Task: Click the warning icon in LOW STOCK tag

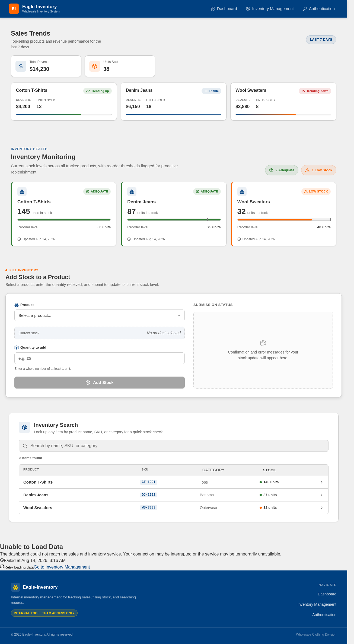Action: [x=306, y=192]
